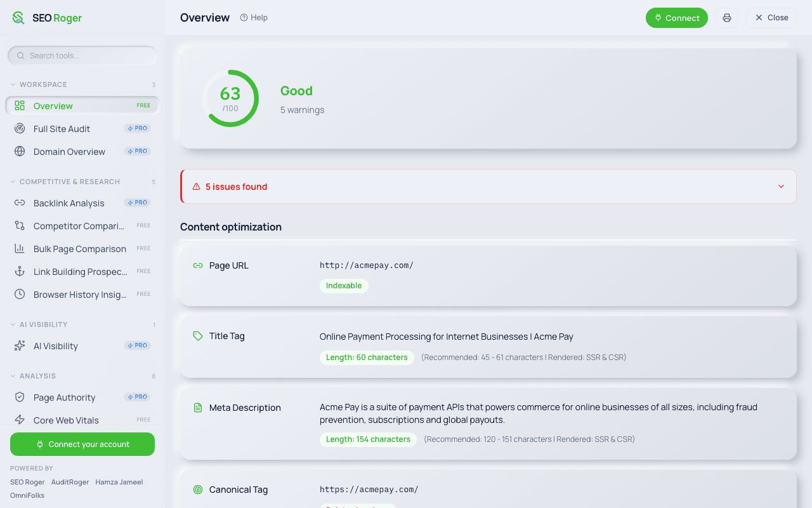812x508 pixels.
Task: Open the Hamza Jameel link
Action: point(119,482)
